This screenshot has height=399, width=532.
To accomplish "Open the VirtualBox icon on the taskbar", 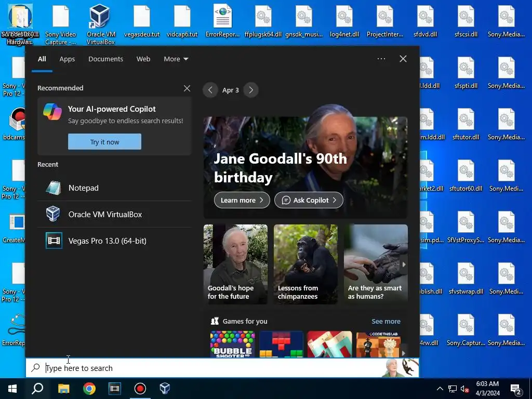I will [x=165, y=389].
